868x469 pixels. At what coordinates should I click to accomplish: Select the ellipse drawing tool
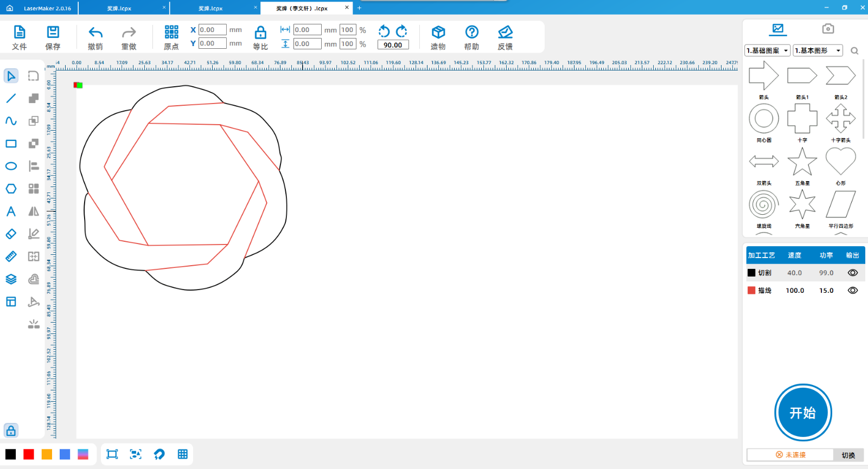coord(11,166)
